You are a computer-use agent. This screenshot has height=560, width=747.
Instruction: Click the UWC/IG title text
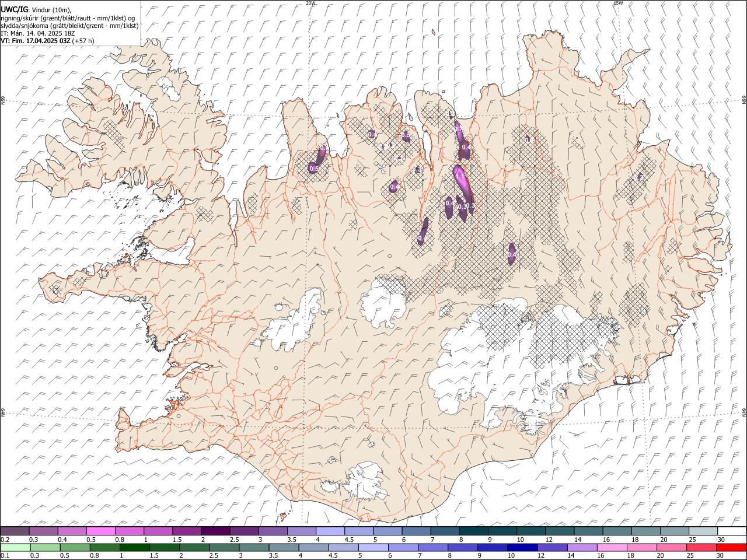click(x=13, y=9)
